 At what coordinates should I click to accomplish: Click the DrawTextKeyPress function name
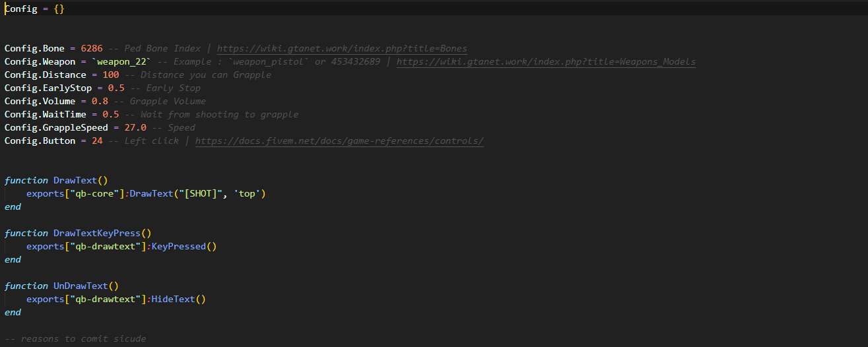(97, 234)
